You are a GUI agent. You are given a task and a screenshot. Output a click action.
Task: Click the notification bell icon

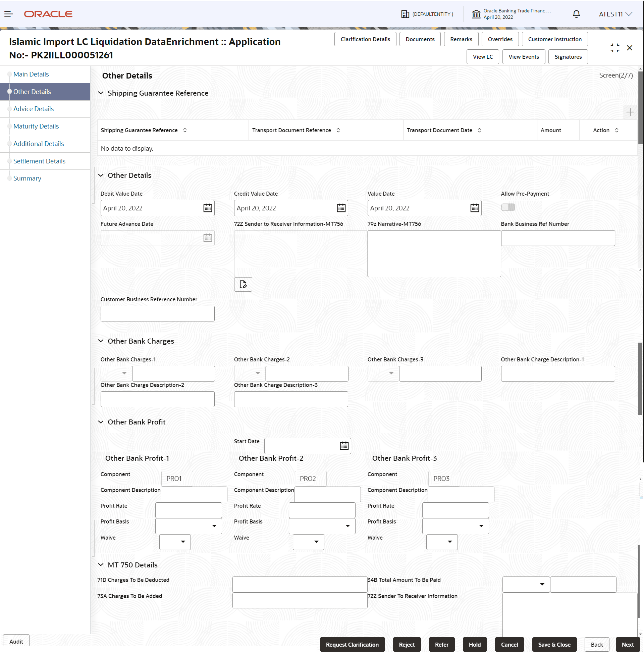(576, 14)
